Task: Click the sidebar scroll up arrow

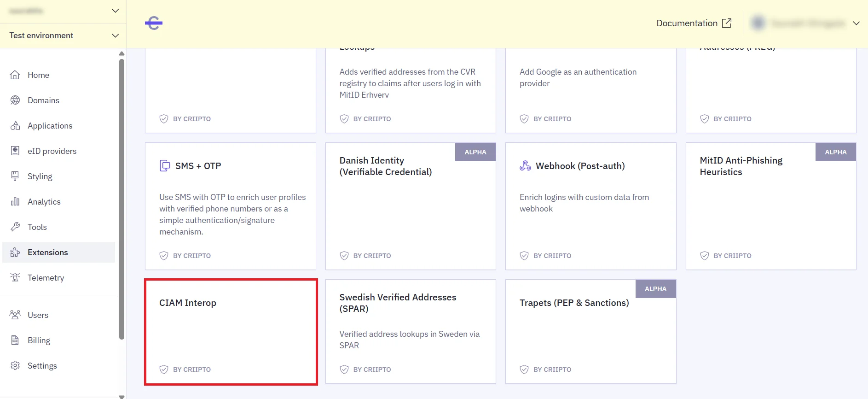Action: pos(122,53)
